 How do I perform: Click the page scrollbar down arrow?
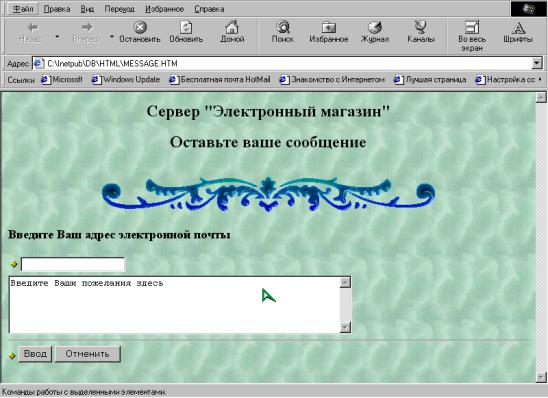point(541,377)
